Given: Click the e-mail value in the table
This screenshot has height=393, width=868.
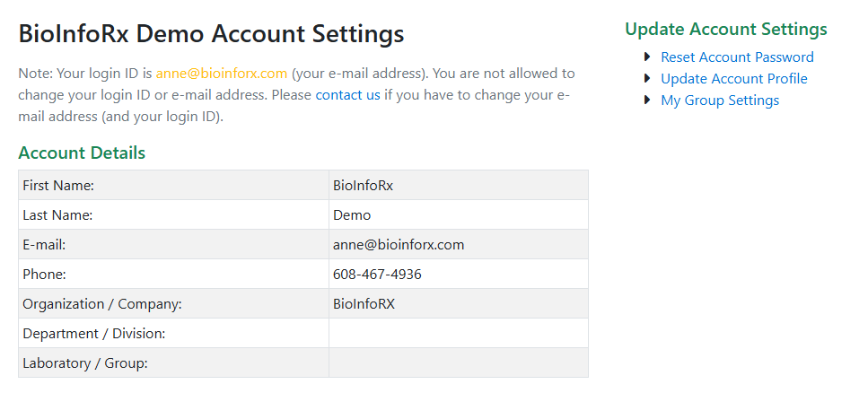Looking at the screenshot, I should click(x=399, y=245).
